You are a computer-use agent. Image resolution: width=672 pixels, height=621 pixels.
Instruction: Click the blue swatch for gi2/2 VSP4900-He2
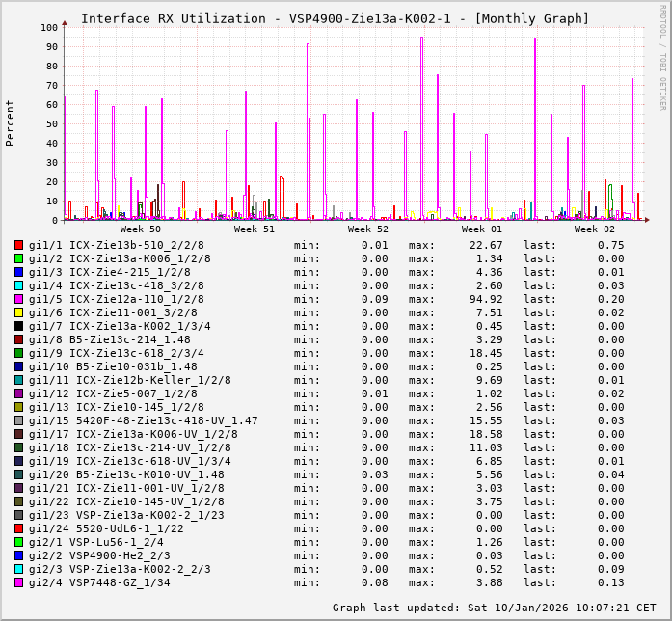click(18, 555)
